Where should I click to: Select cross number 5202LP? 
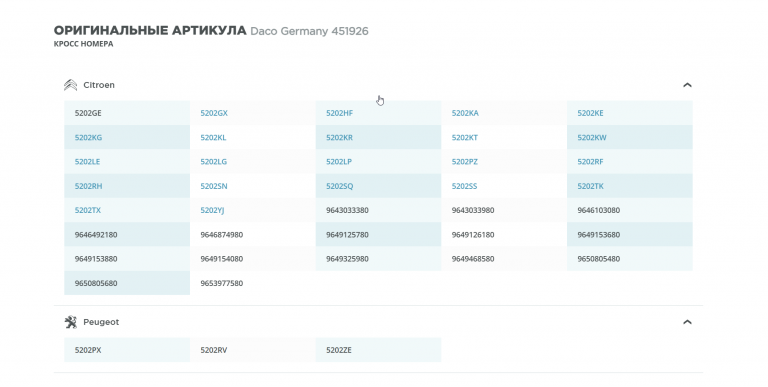point(339,162)
